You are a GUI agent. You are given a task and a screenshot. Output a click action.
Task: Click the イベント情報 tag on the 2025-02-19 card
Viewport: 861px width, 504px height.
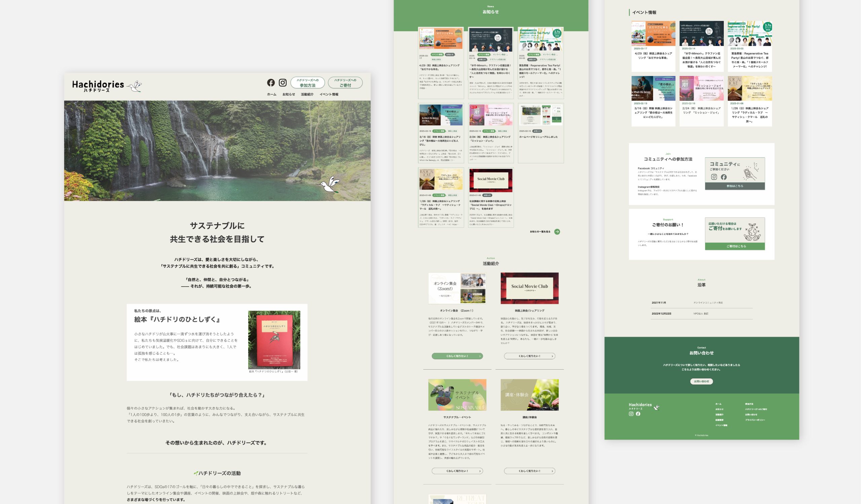pyautogui.click(x=439, y=131)
